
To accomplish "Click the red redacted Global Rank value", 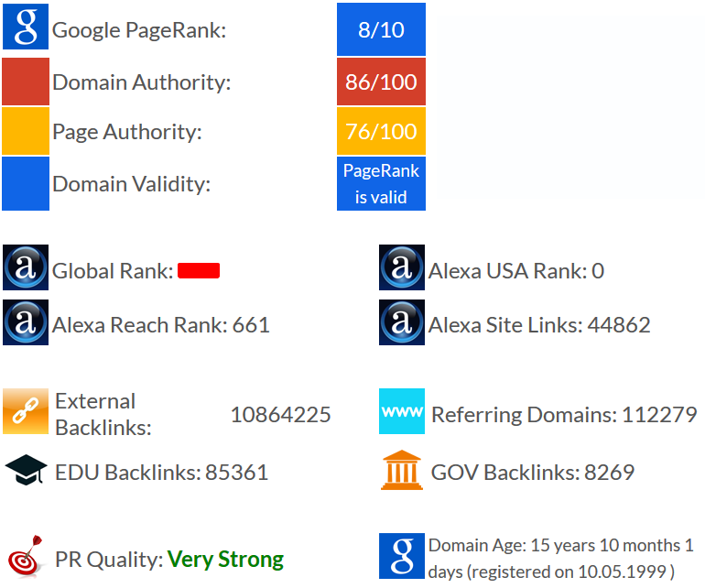I will click(x=199, y=270).
